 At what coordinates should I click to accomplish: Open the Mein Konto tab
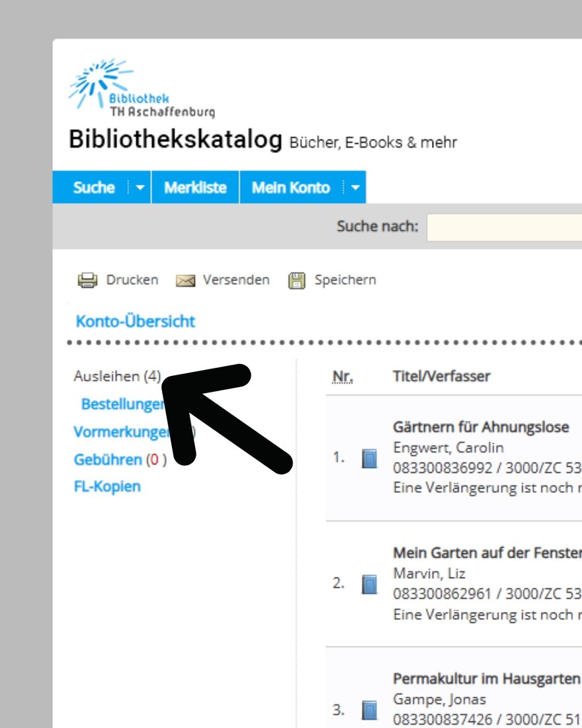(x=290, y=187)
